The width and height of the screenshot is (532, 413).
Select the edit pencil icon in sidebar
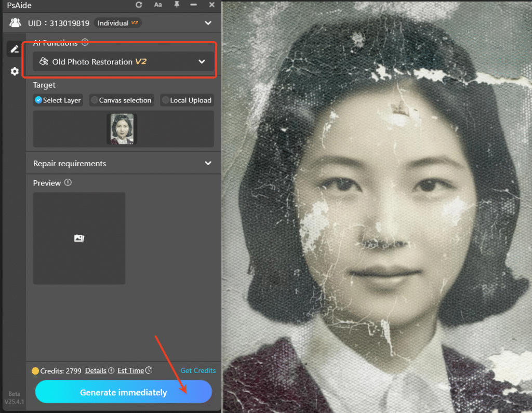point(14,48)
